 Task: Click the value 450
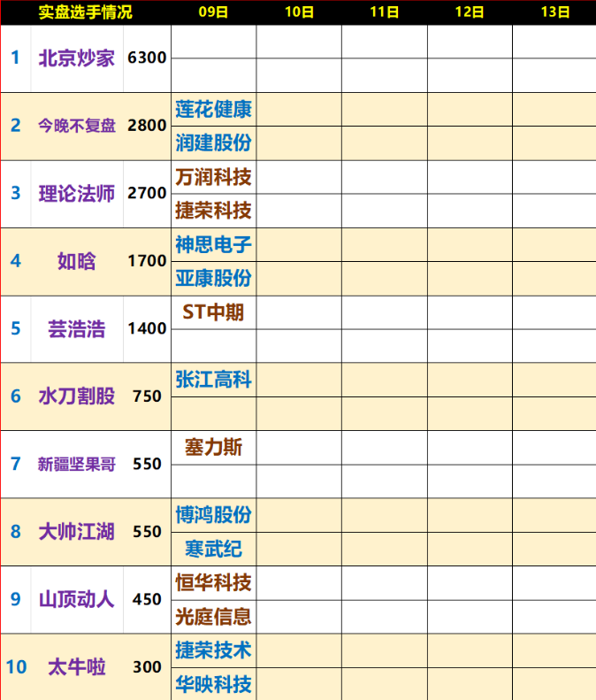[147, 599]
